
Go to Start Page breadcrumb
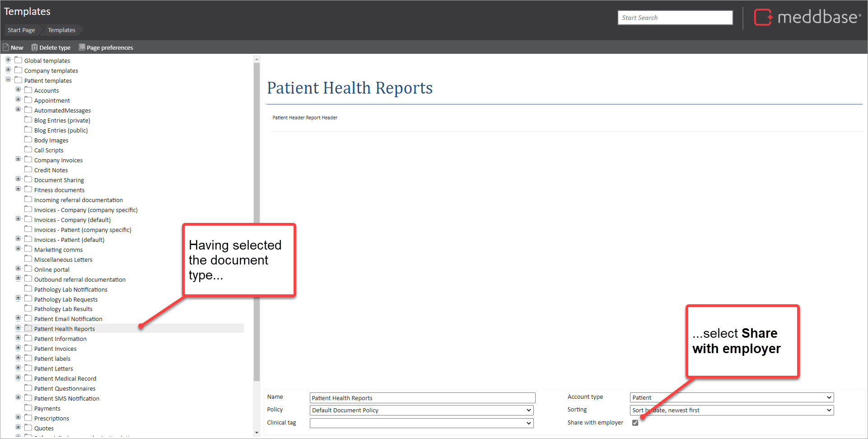pos(21,30)
